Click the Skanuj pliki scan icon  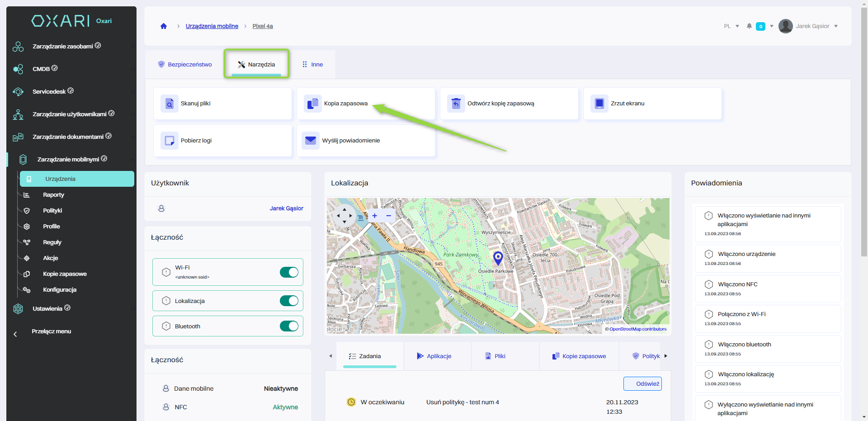coord(170,104)
